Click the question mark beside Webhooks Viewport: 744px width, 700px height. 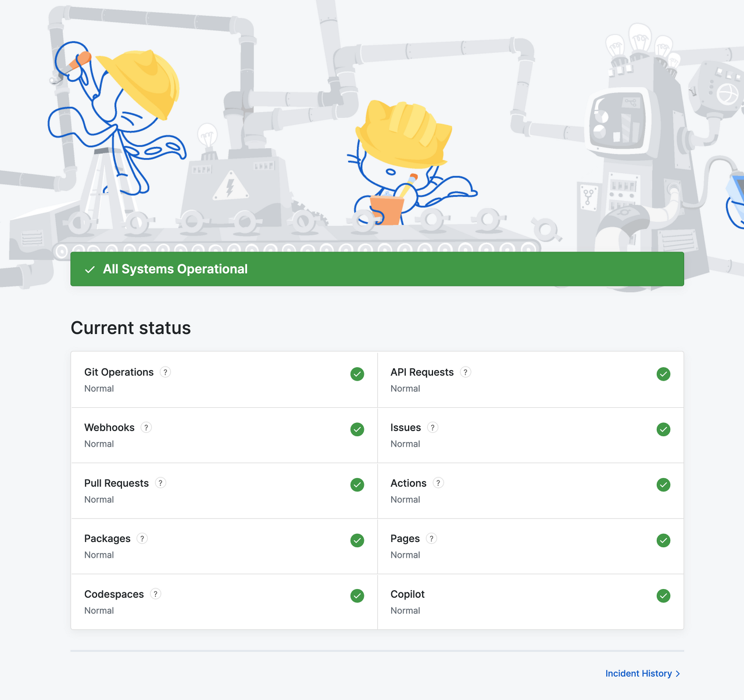pyautogui.click(x=146, y=428)
